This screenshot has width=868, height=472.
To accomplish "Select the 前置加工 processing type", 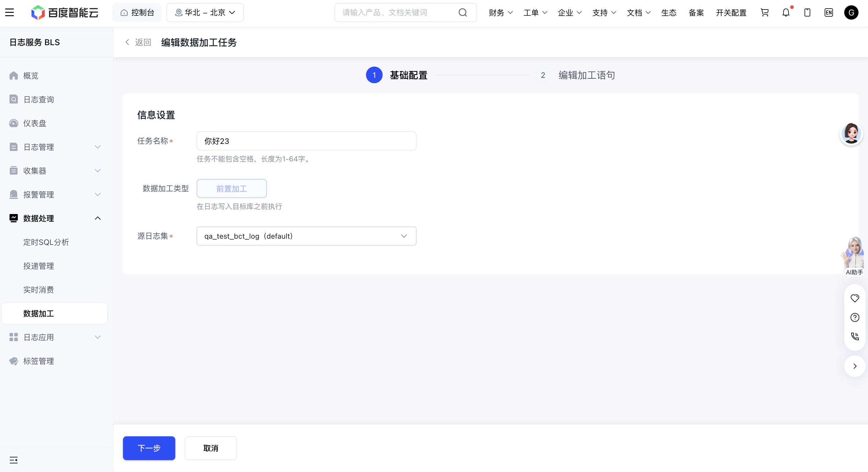I will [231, 188].
